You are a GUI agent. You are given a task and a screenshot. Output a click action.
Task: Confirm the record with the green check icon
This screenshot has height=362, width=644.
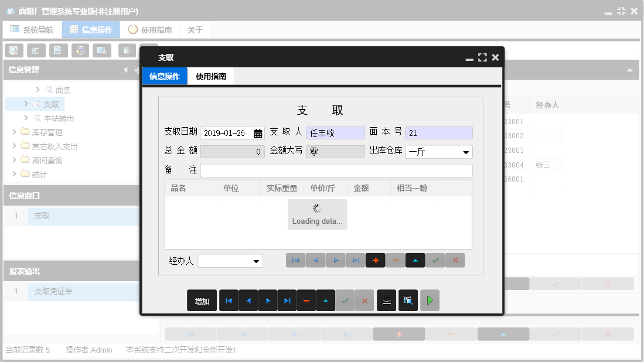[435, 260]
